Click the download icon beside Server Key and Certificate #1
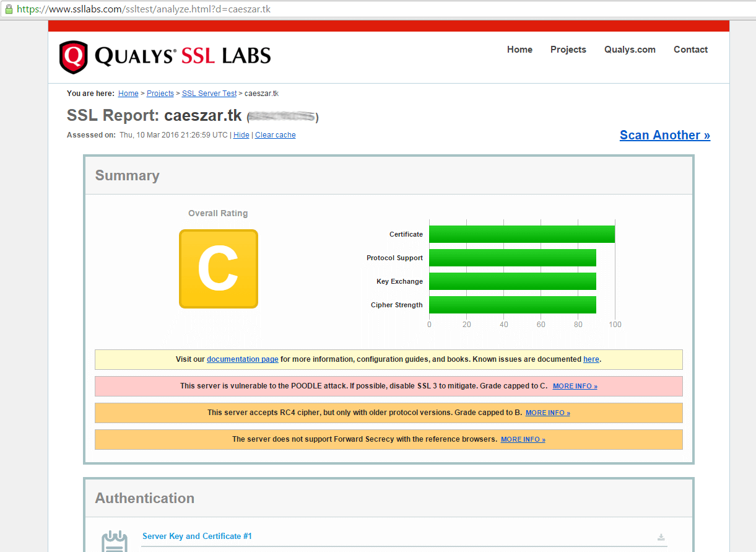The image size is (756, 552). 661,537
